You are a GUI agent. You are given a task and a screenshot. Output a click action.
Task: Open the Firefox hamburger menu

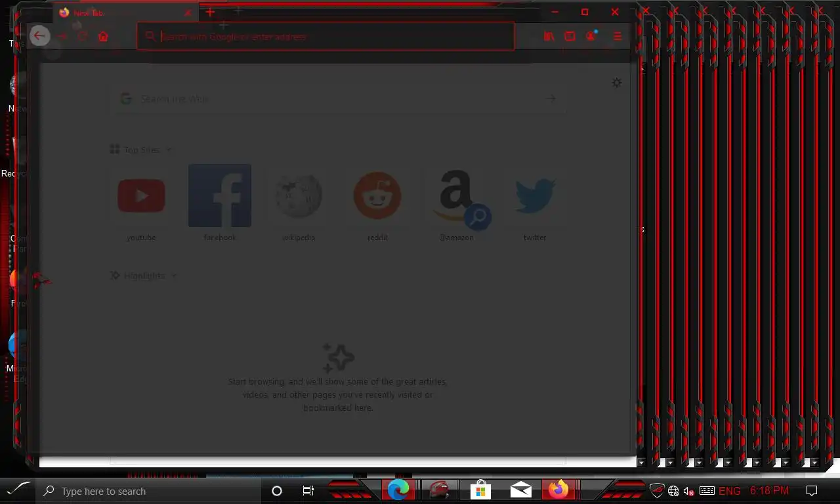[x=618, y=37]
